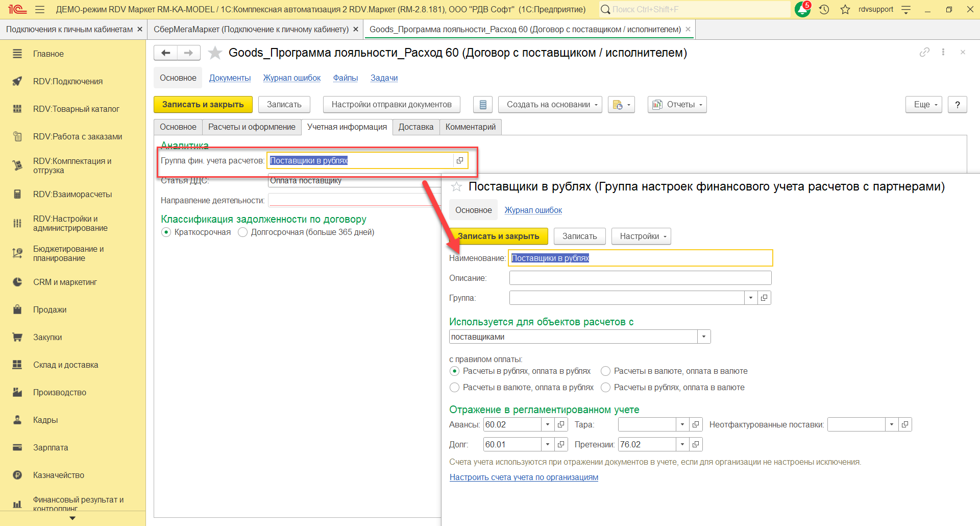The width and height of the screenshot is (980, 526).
Task: Expand the поставщиками combo box
Action: [x=704, y=337]
